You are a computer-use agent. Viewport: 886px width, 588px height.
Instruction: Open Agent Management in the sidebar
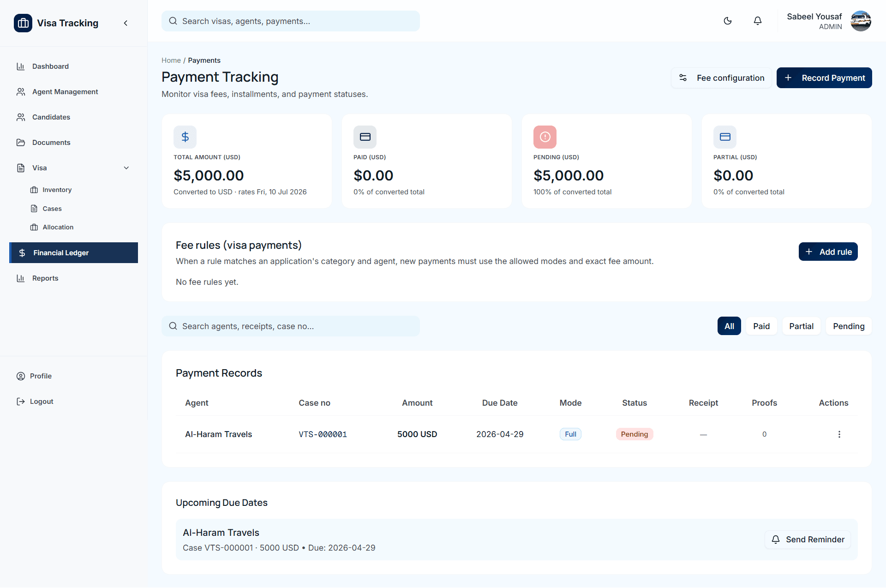tap(74, 92)
